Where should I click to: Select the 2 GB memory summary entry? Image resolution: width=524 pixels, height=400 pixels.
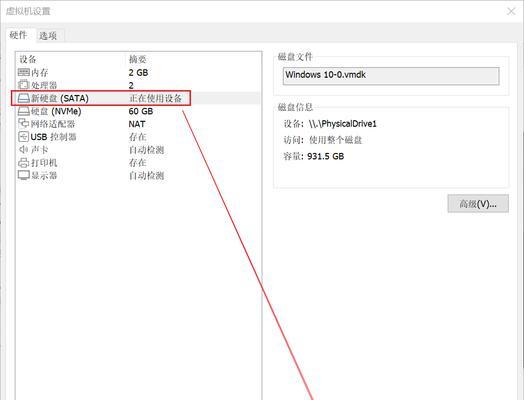coord(138,72)
